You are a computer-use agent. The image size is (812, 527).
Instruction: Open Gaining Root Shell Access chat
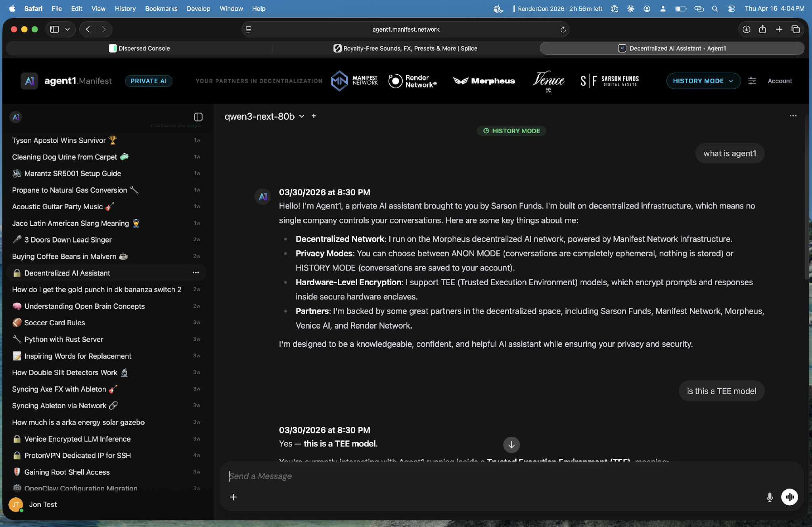click(x=106, y=472)
